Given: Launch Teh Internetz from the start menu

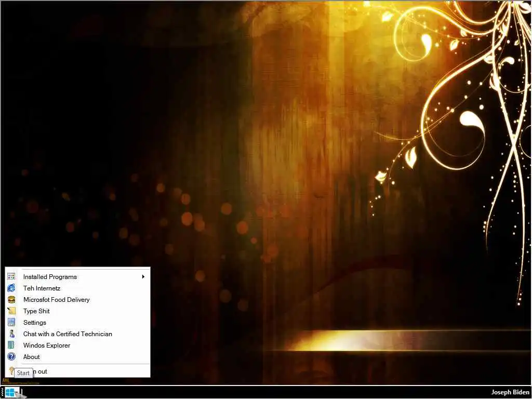Looking at the screenshot, I should pos(77,288).
